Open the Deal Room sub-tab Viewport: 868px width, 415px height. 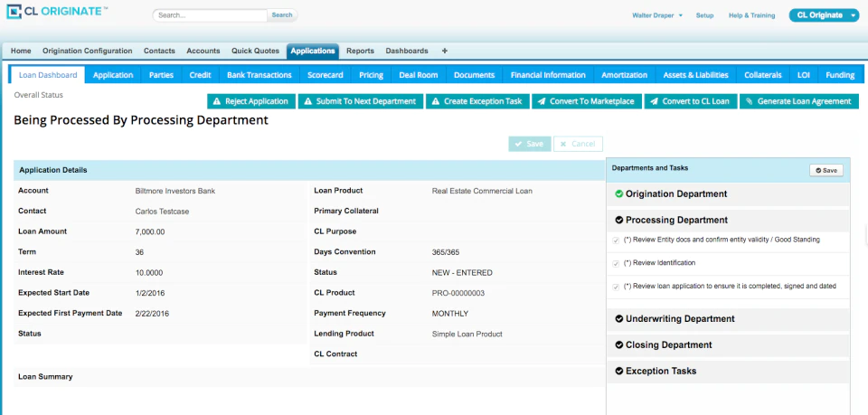click(x=419, y=75)
